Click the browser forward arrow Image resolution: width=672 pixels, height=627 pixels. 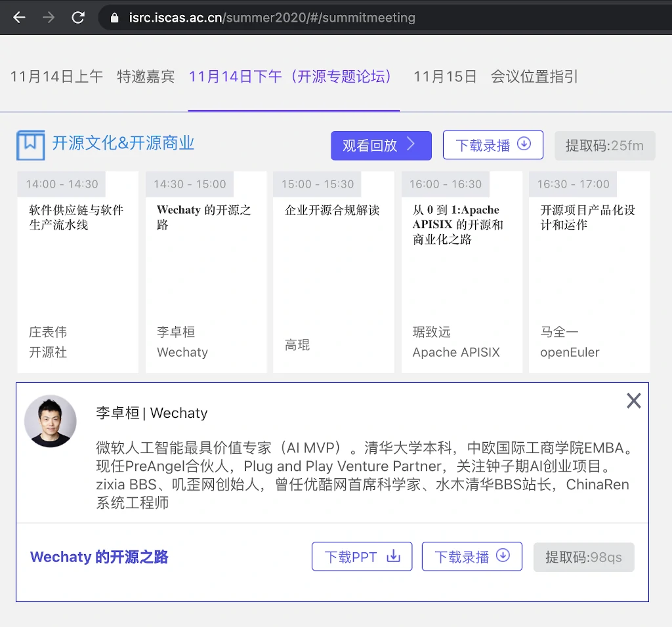(49, 18)
